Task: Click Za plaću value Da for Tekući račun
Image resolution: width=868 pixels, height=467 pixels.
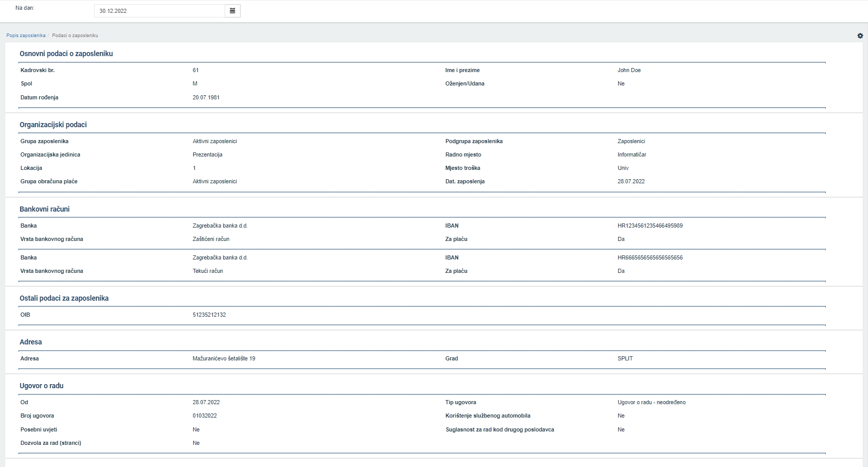Action: coord(621,271)
